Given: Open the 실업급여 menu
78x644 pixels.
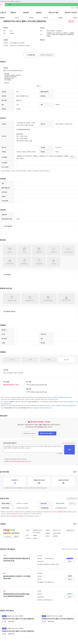Looking at the screenshot, I should point(39,12).
